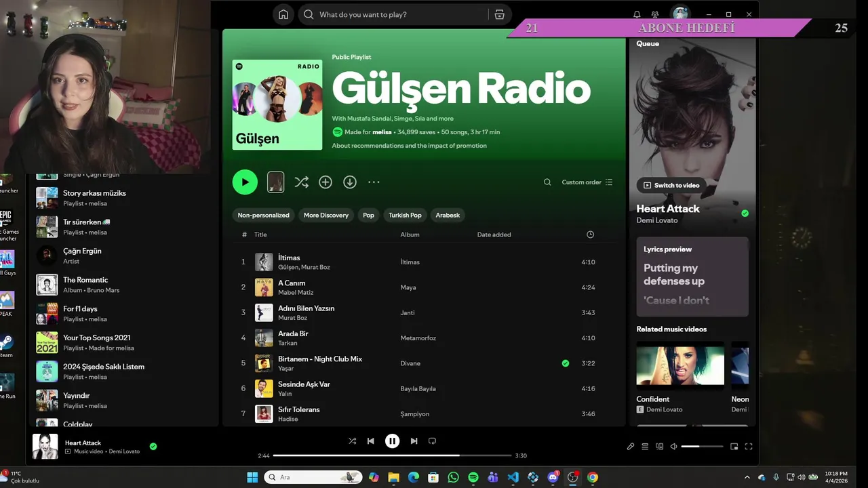This screenshot has height=488, width=868.
Task: Select the Non-personalized filter chip
Action: (x=264, y=215)
